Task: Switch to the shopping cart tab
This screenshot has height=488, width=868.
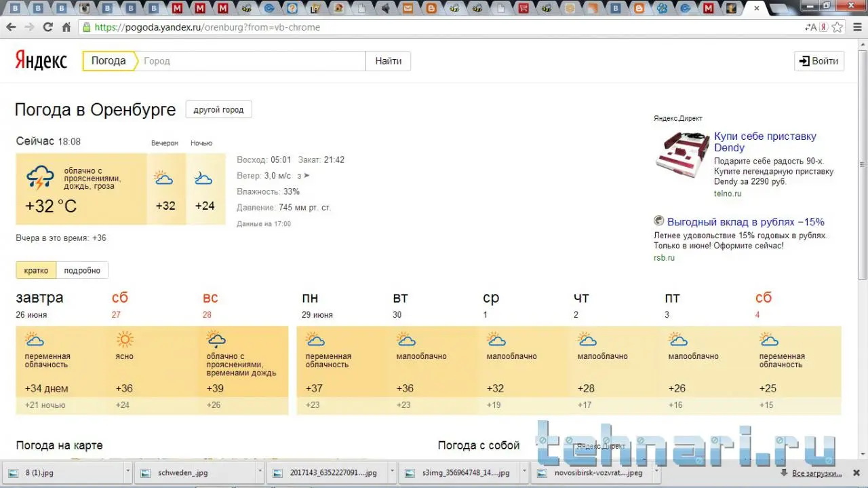Action: tap(524, 9)
